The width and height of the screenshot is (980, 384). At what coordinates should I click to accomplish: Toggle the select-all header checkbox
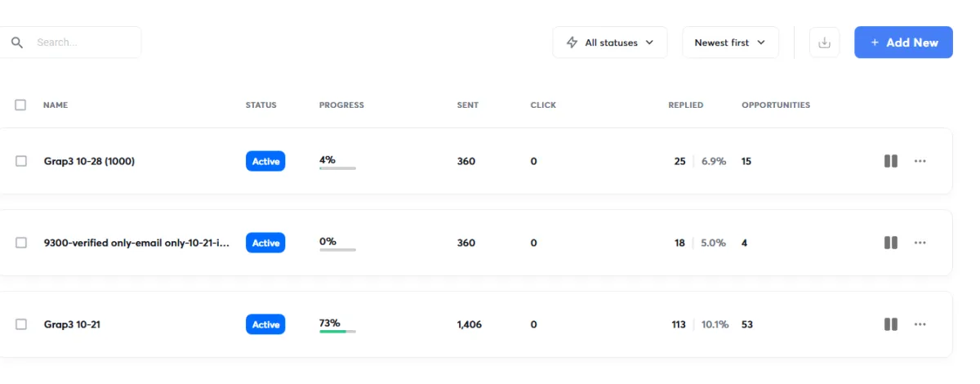pyautogui.click(x=20, y=105)
